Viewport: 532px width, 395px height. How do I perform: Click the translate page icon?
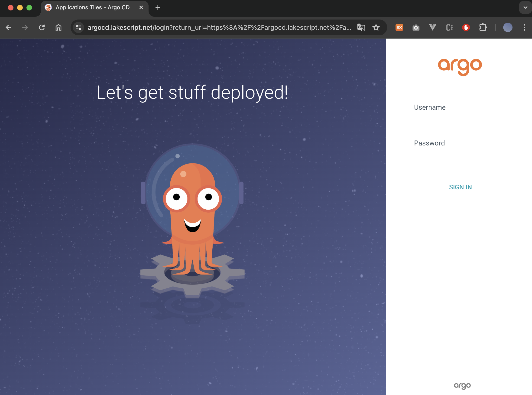(x=361, y=27)
